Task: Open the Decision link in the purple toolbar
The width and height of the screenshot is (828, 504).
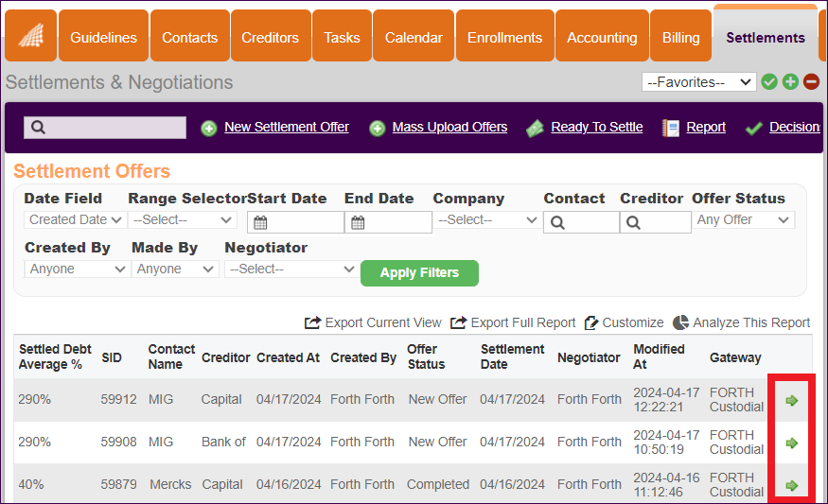Action: (x=795, y=128)
